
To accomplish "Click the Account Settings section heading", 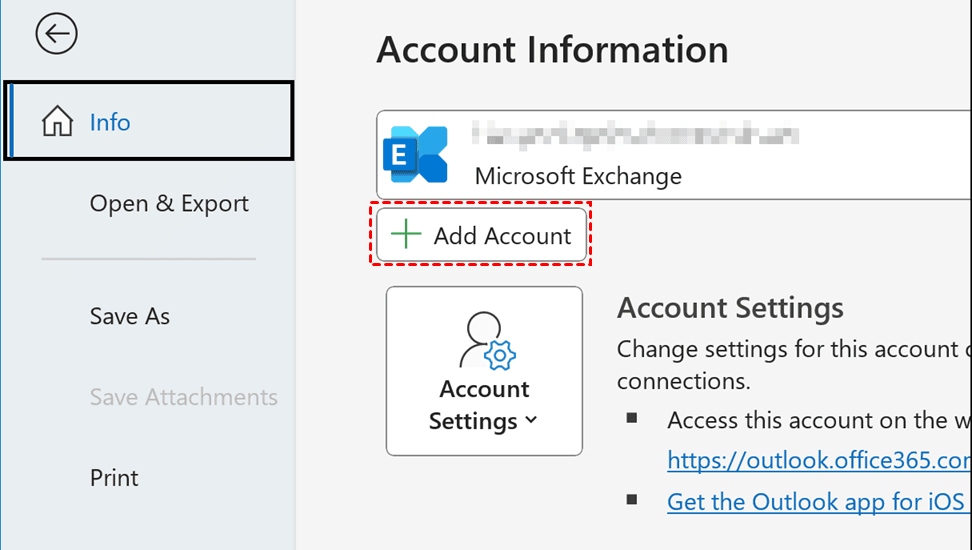I will pyautogui.click(x=730, y=308).
